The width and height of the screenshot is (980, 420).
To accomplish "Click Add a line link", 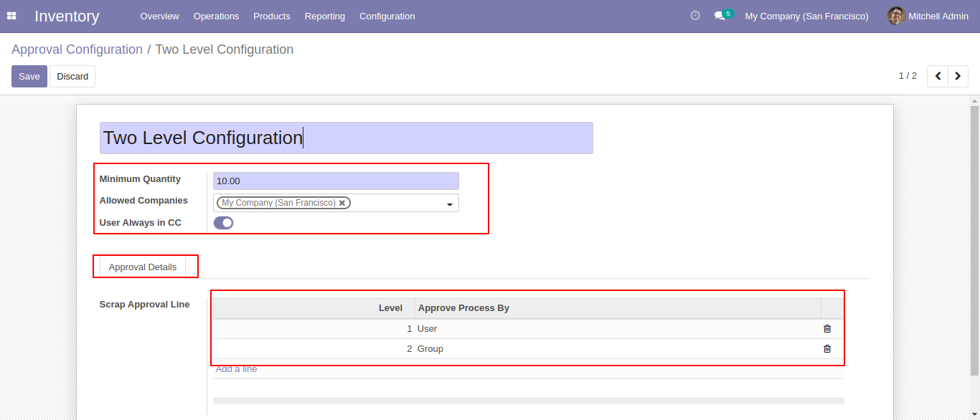I will (x=236, y=369).
